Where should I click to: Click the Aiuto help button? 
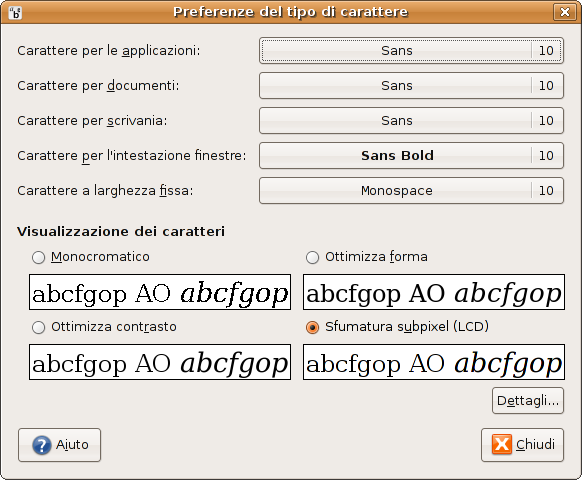(59, 445)
